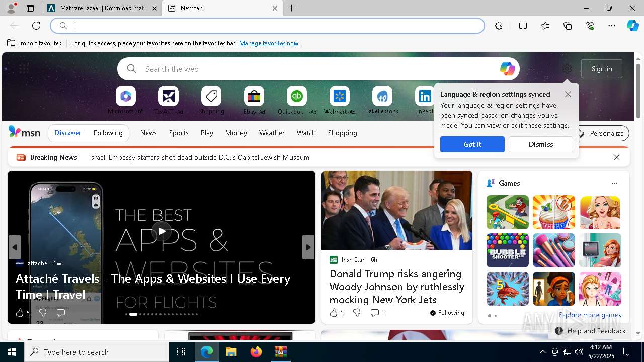Select the Following feed tab
The width and height of the screenshot is (644, 362).
(108, 133)
